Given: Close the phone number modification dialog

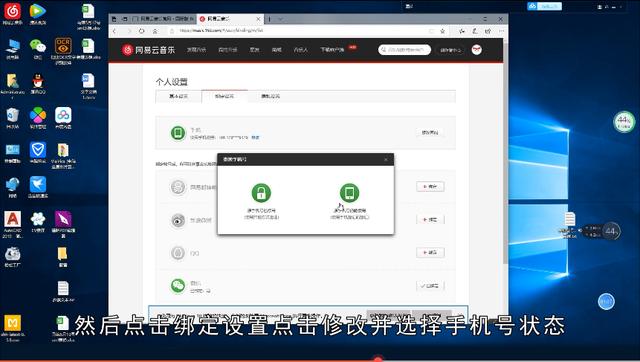Looking at the screenshot, I should [x=386, y=159].
